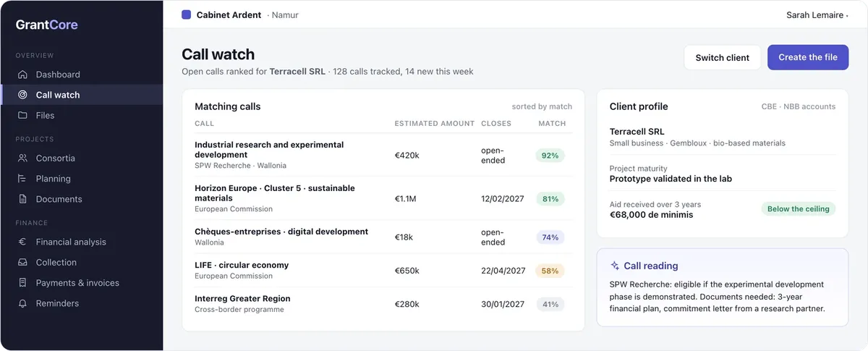Click the Documents page icon

pyautogui.click(x=22, y=199)
